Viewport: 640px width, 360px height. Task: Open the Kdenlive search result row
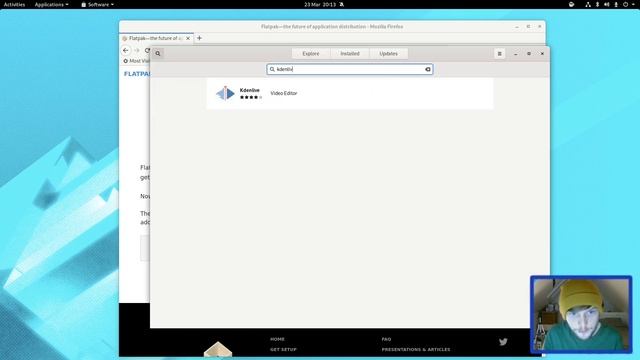coord(350,93)
